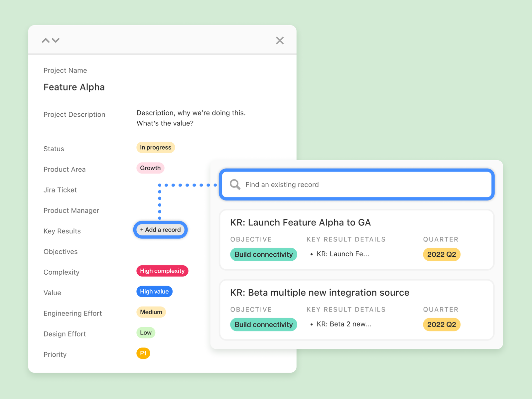Image resolution: width=532 pixels, height=399 pixels.
Task: Click the Complexity field label
Action: point(62,272)
